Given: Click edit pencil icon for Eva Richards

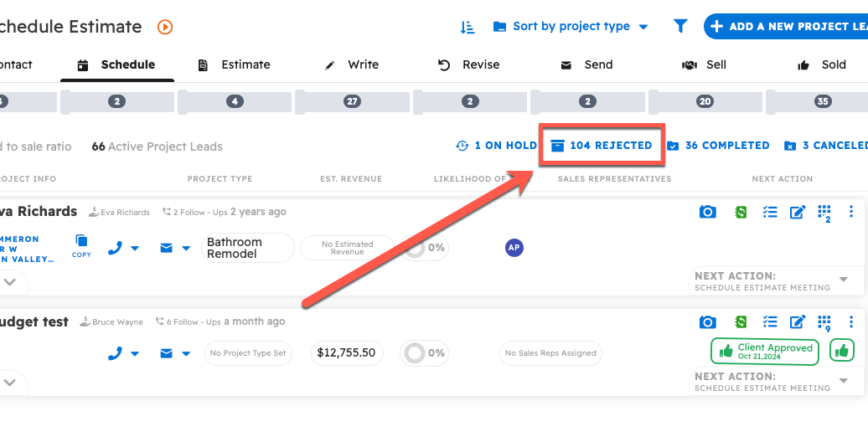Looking at the screenshot, I should point(798,212).
